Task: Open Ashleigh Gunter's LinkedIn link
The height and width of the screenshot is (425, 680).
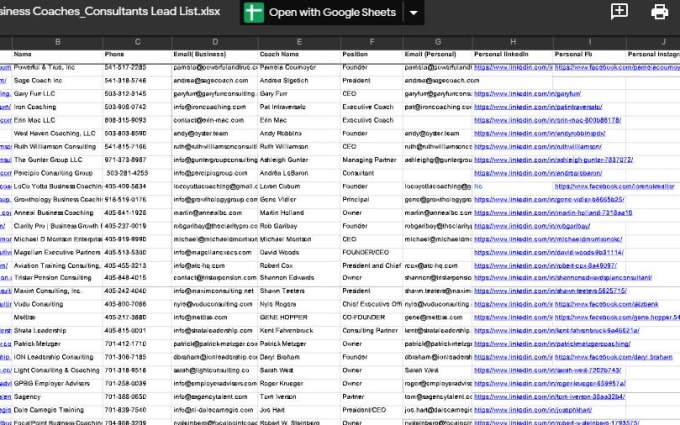Action: pos(554,160)
